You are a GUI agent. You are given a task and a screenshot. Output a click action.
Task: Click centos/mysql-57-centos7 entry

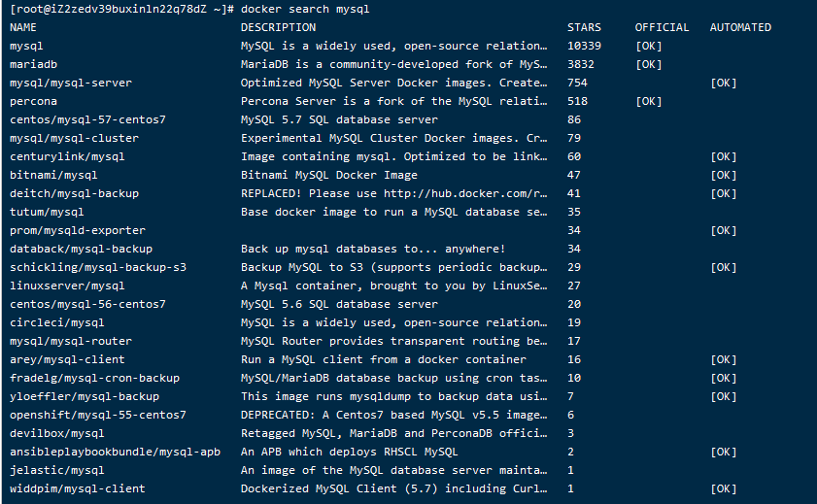87,119
